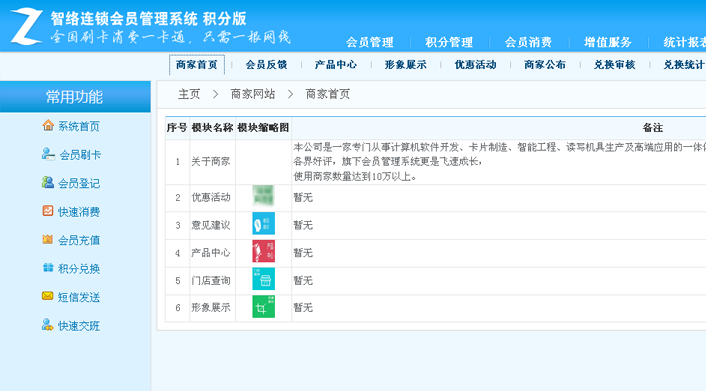This screenshot has width=706, height=391.
Task: Open the 增值服务 top menu
Action: (x=608, y=42)
